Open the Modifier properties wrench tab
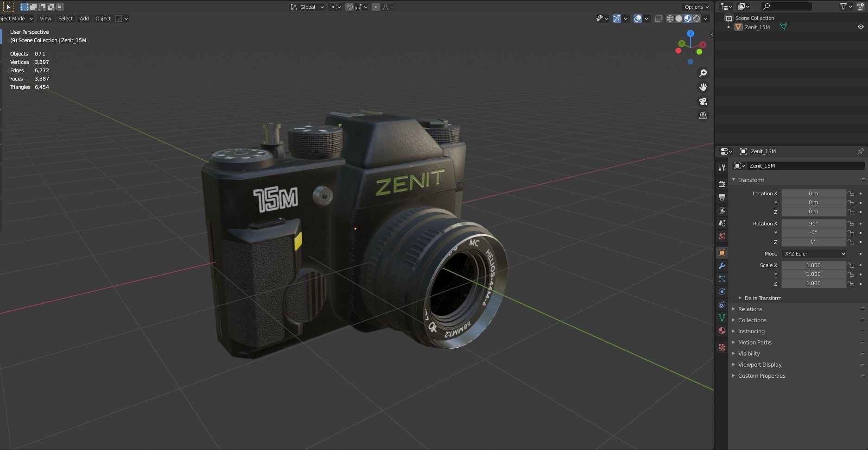Image resolution: width=868 pixels, height=450 pixels. coord(722,266)
